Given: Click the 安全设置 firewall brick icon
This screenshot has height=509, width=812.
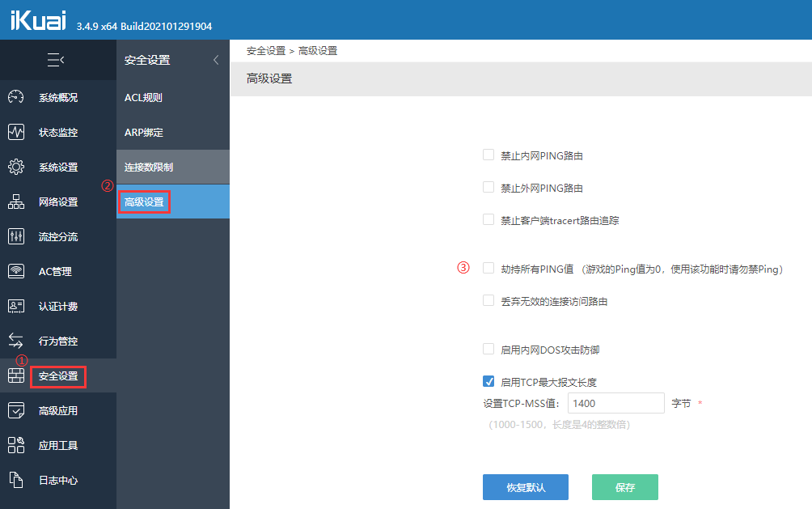Looking at the screenshot, I should point(16,375).
